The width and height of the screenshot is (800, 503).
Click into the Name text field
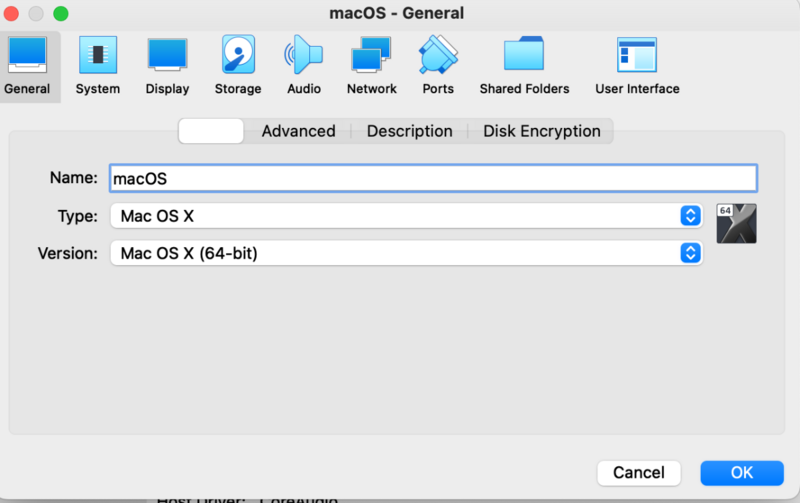[x=433, y=178]
